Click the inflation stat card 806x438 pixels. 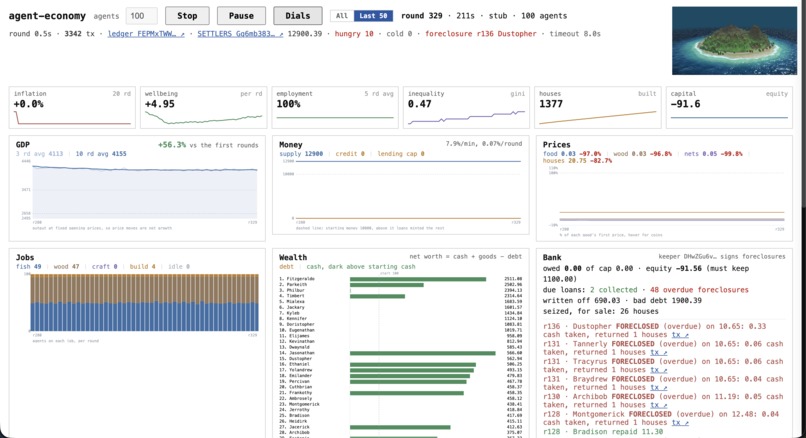(72, 107)
